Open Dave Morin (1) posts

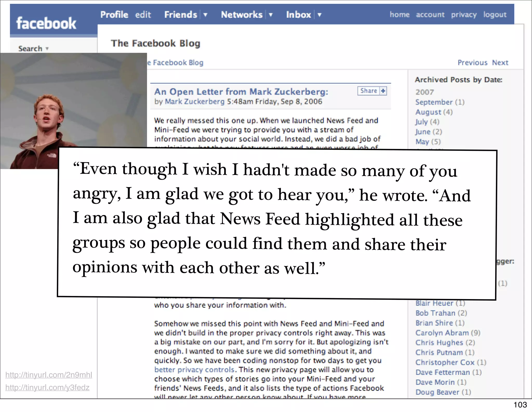(x=441, y=382)
